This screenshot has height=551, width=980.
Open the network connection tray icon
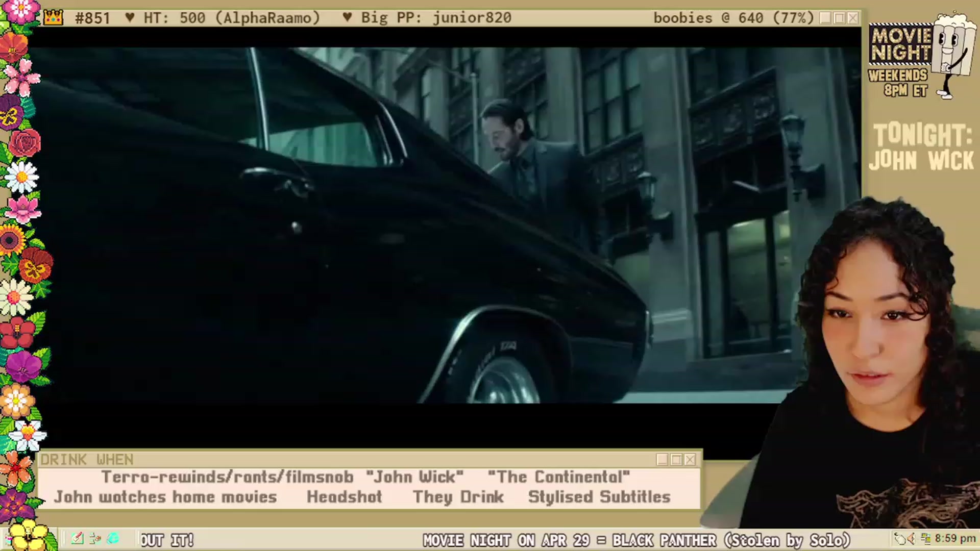click(925, 539)
